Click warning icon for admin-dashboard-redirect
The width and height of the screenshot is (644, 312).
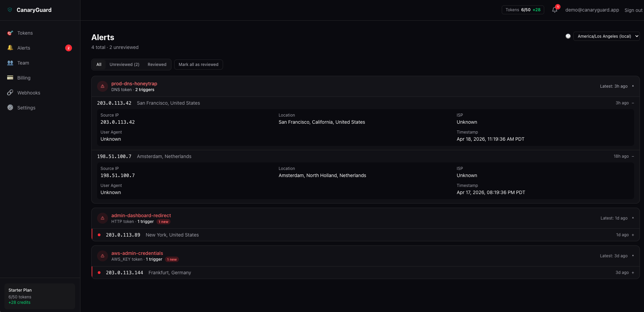(103, 218)
